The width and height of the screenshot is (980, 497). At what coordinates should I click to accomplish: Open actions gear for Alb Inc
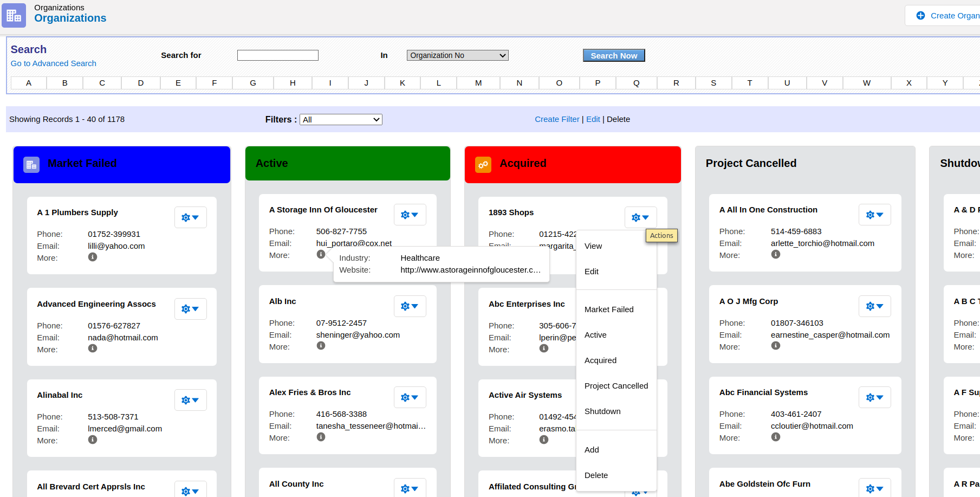(x=410, y=306)
